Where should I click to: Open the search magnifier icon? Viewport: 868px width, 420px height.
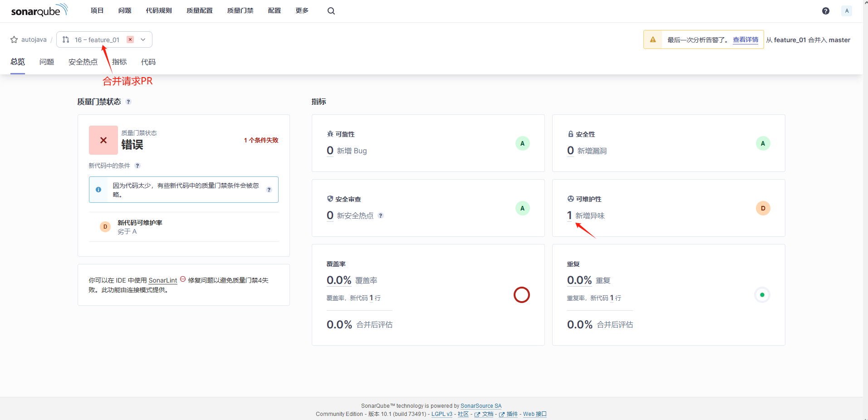pos(331,11)
